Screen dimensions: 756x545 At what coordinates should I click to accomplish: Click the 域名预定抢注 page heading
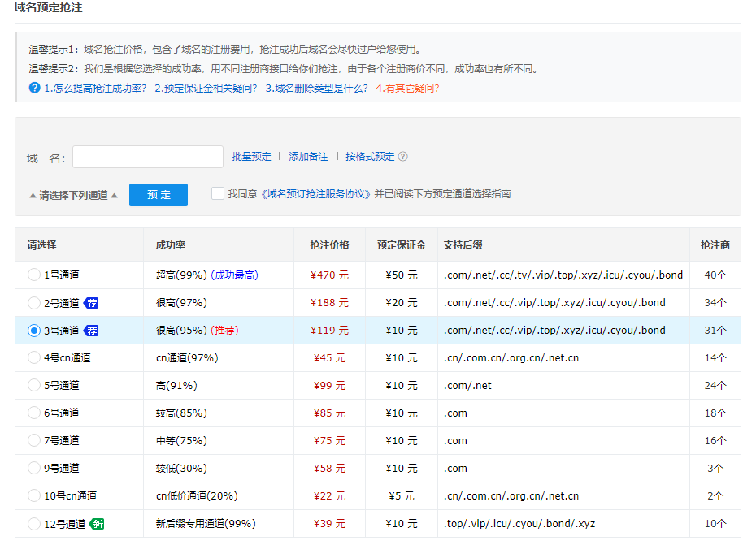48,7
